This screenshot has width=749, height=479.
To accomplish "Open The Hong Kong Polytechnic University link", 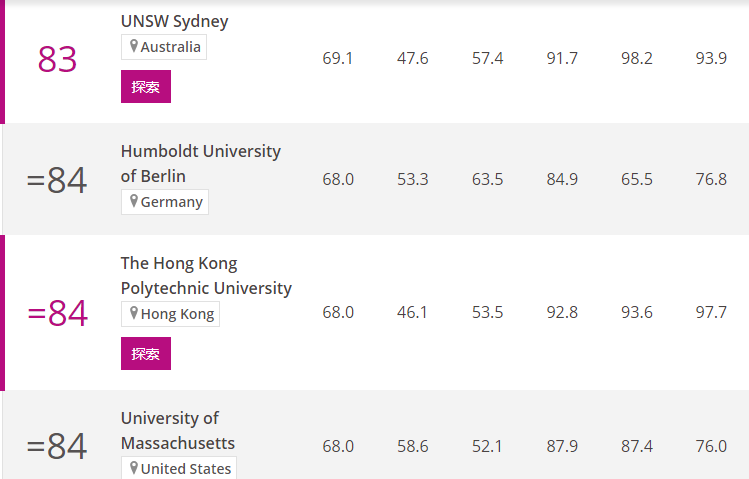I will 206,276.
